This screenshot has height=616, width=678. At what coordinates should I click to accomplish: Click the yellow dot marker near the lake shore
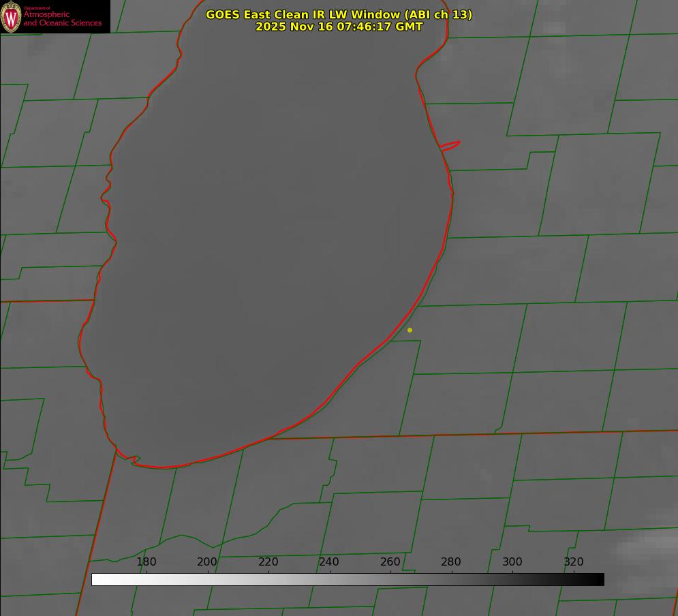pyautogui.click(x=410, y=330)
